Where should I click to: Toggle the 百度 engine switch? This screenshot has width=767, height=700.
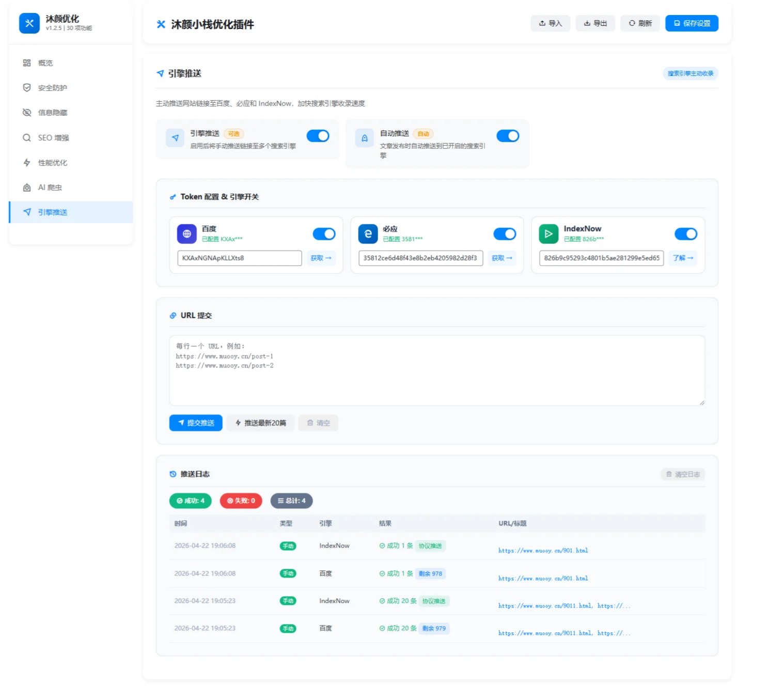tap(324, 234)
